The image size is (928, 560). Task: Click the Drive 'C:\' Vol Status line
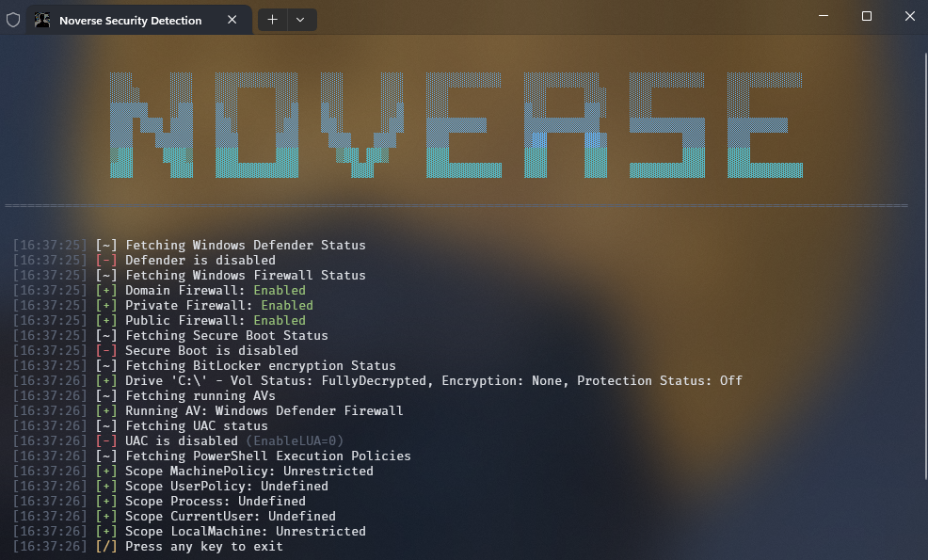[377, 381]
